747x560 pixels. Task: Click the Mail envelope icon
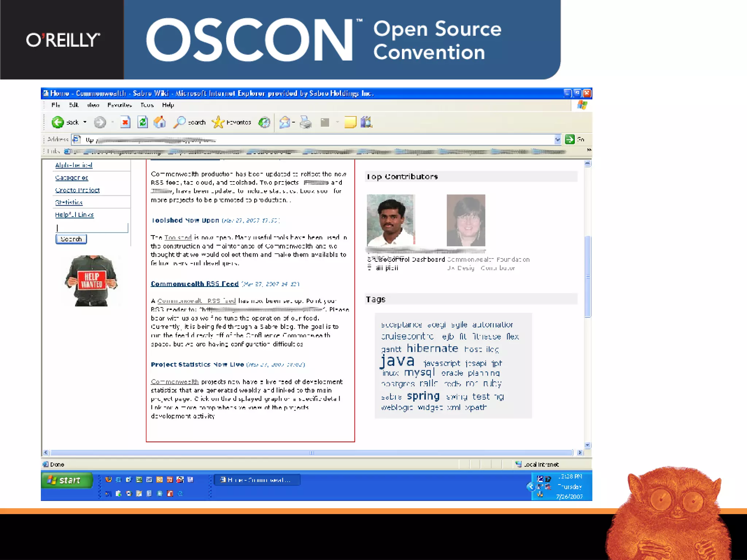285,122
